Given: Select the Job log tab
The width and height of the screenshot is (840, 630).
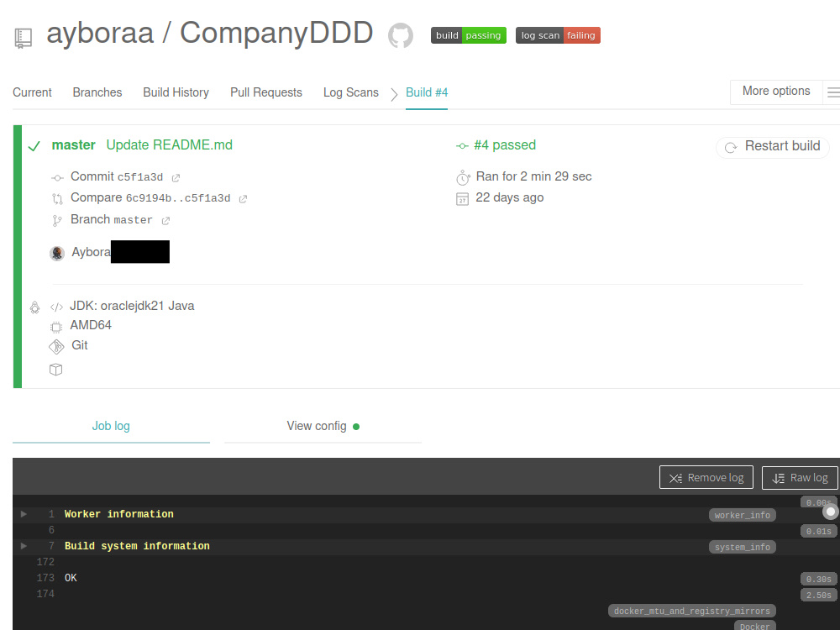Looking at the screenshot, I should coord(111,427).
